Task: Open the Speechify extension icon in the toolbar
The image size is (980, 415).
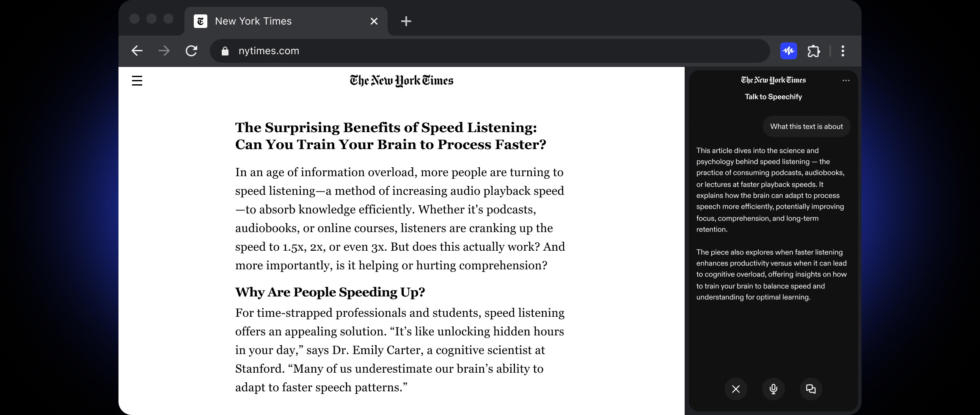Action: pos(788,51)
